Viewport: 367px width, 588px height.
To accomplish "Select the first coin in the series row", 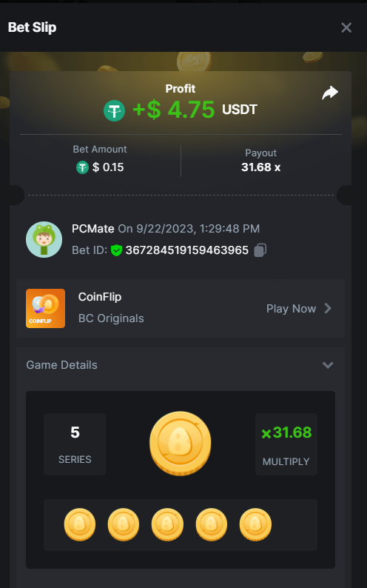I will (80, 524).
